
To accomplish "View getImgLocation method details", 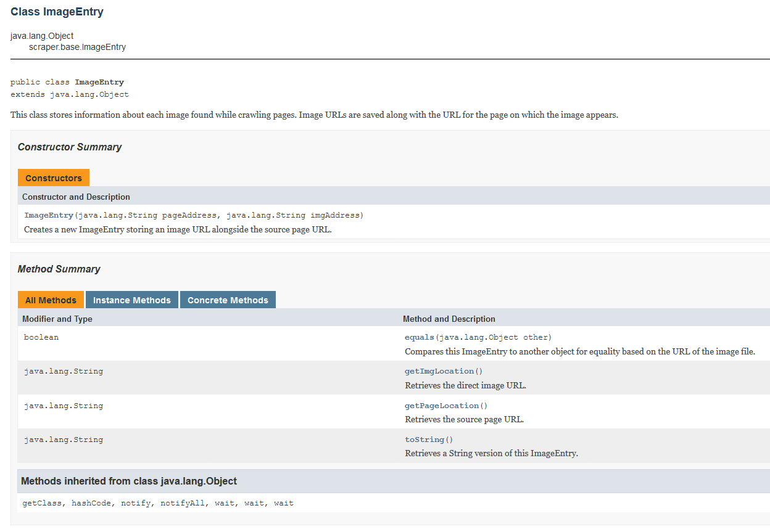I will click(441, 370).
